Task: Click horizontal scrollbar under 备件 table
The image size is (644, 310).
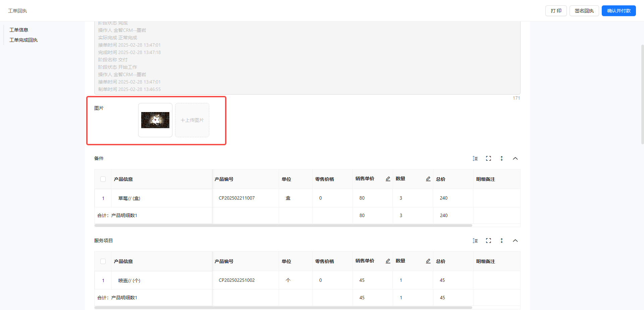Action: point(283,225)
